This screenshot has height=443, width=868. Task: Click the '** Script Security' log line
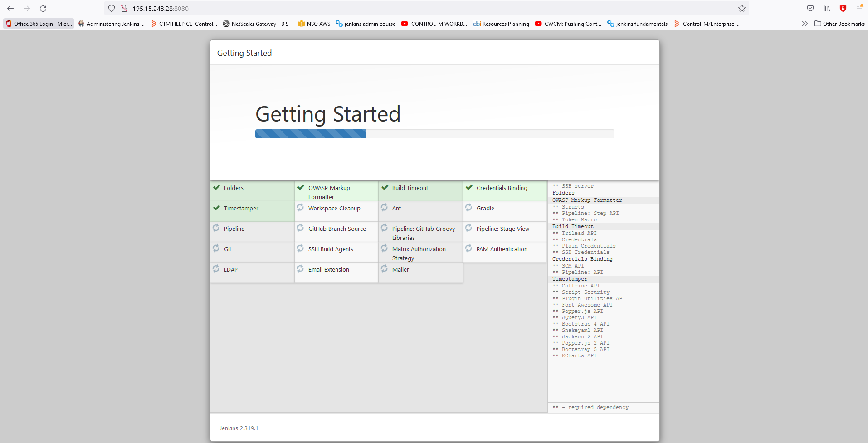(580, 292)
